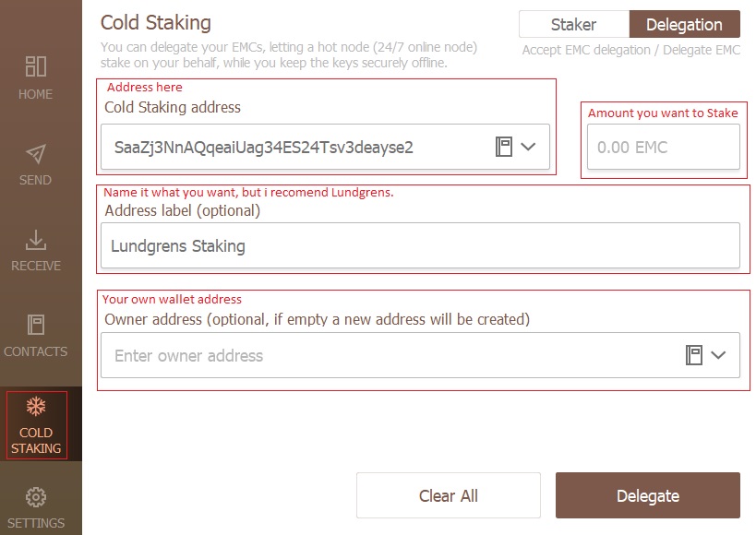Viewport: 756px width, 535px height.
Task: Select the SEND label in the sidebar
Action: coord(35,180)
